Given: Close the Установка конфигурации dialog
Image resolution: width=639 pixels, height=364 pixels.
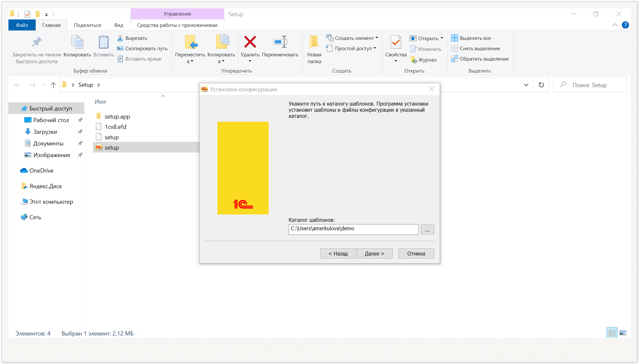Looking at the screenshot, I should coord(432,89).
